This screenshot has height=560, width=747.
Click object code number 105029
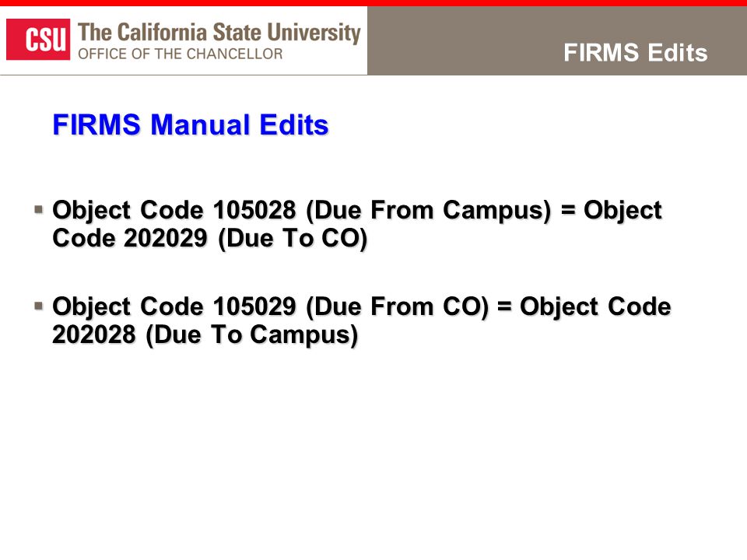click(254, 306)
